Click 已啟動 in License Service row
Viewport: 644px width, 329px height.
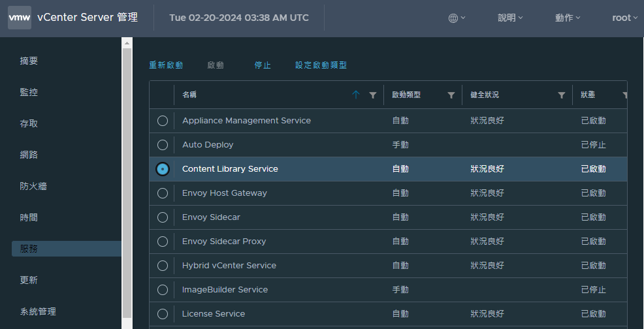[x=594, y=314]
